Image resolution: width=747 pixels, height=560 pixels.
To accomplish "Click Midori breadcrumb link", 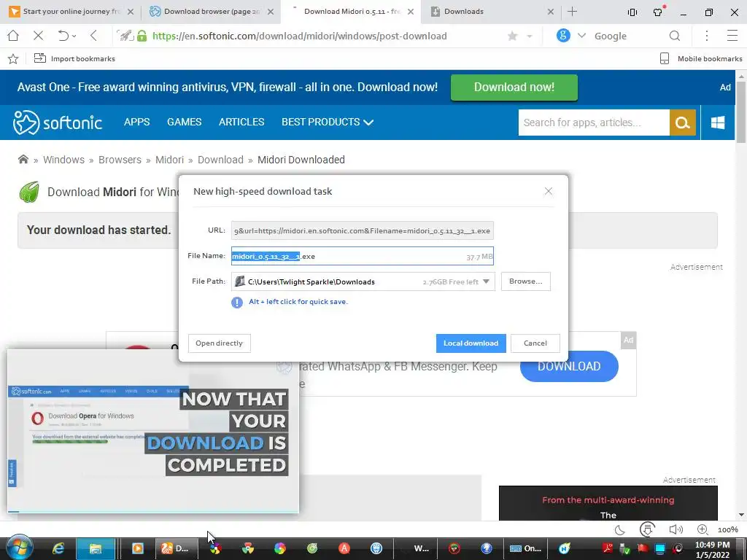I will 169,160.
